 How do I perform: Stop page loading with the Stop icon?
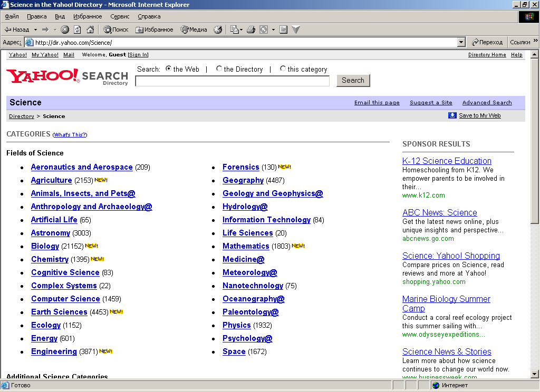[x=65, y=30]
